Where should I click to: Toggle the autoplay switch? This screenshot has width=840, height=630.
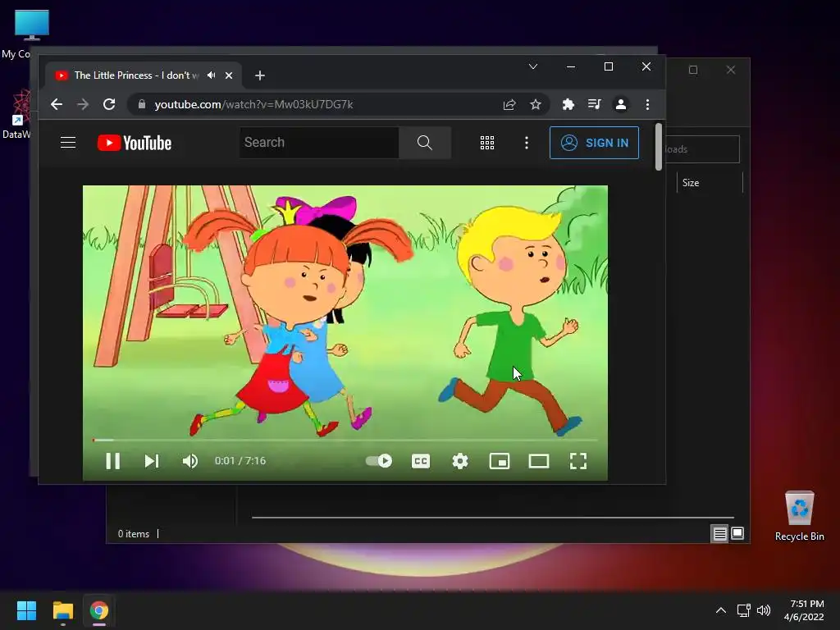[379, 461]
